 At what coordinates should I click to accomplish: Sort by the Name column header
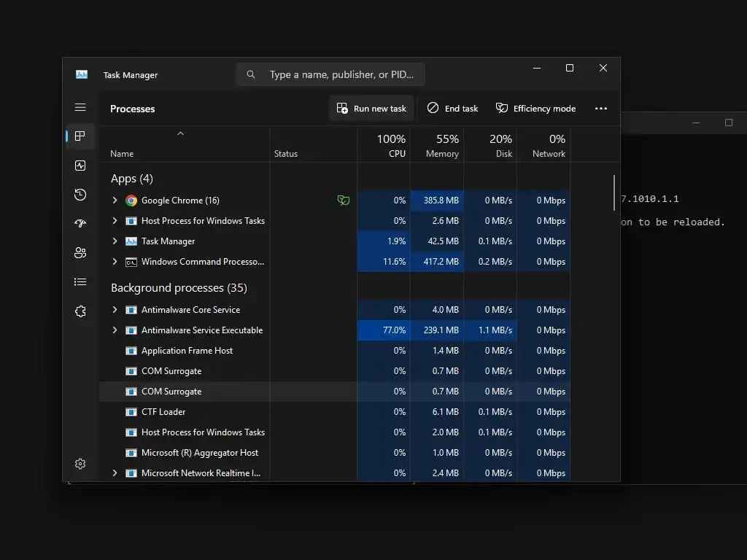click(184, 145)
